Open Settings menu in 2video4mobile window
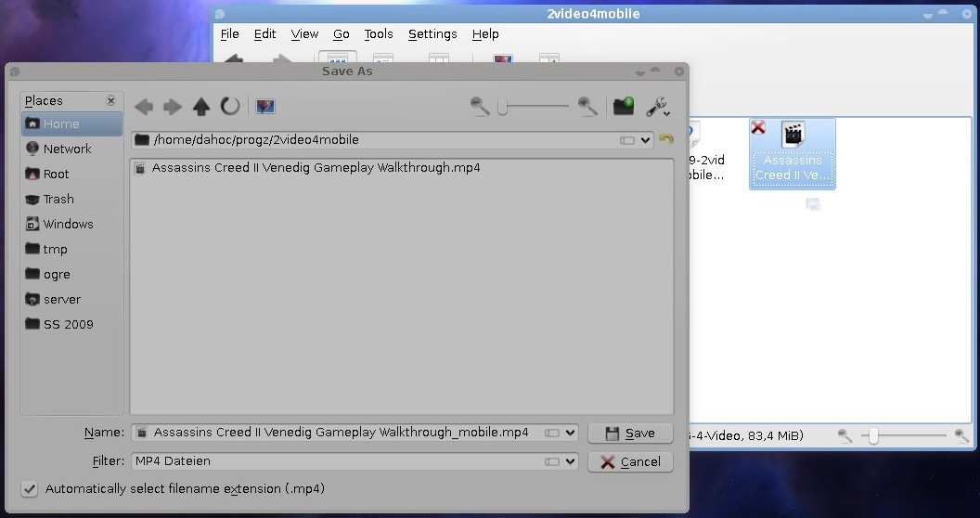 click(432, 33)
